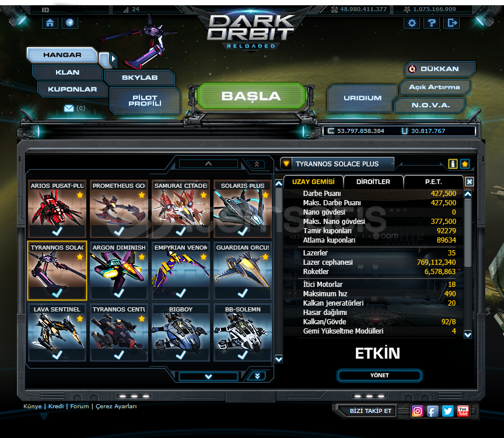The width and height of the screenshot is (504, 438).
Task: Select the BB-Solemn ship
Action: (x=242, y=332)
